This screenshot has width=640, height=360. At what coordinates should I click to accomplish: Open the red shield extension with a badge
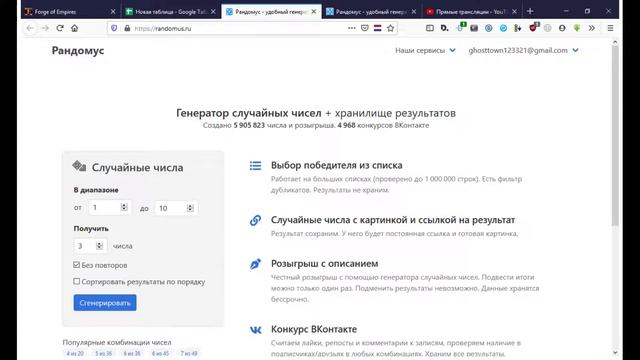(x=533, y=27)
